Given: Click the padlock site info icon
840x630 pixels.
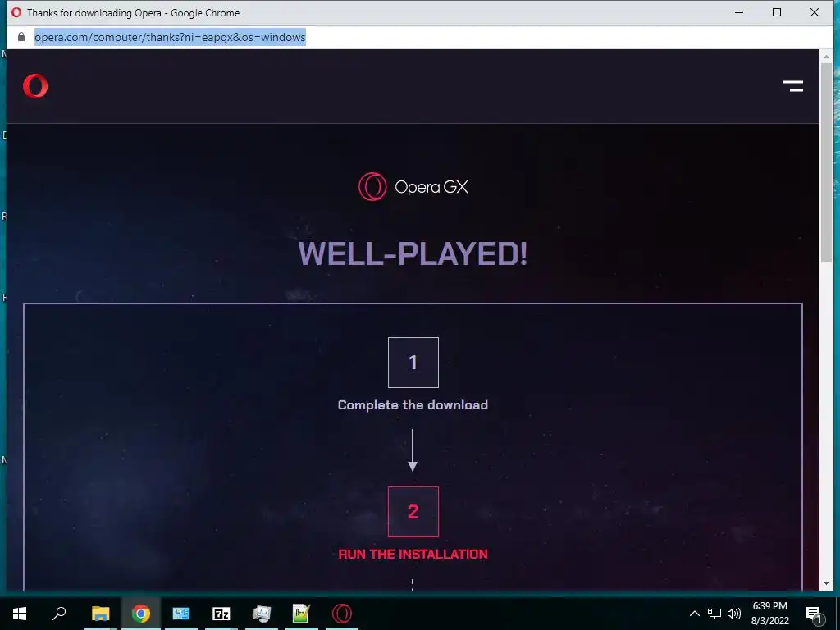Looking at the screenshot, I should tap(21, 37).
